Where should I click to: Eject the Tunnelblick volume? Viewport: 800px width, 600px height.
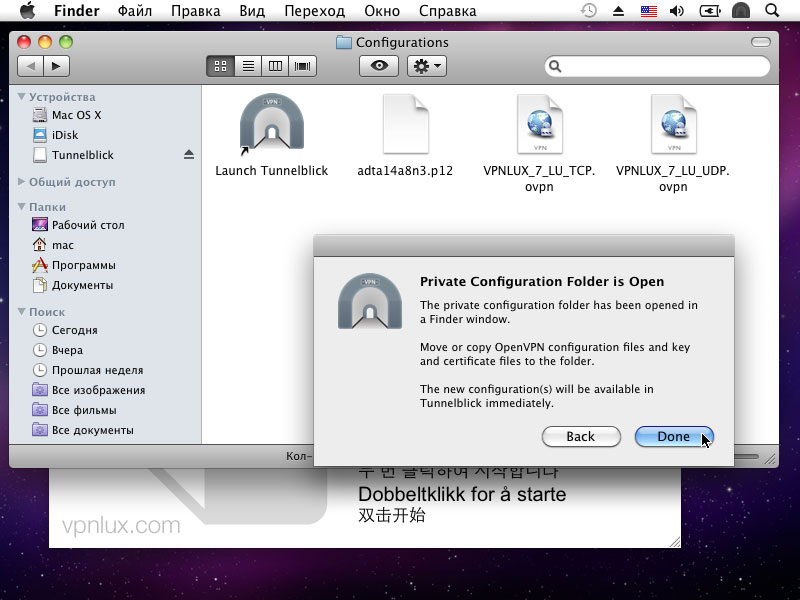click(189, 155)
